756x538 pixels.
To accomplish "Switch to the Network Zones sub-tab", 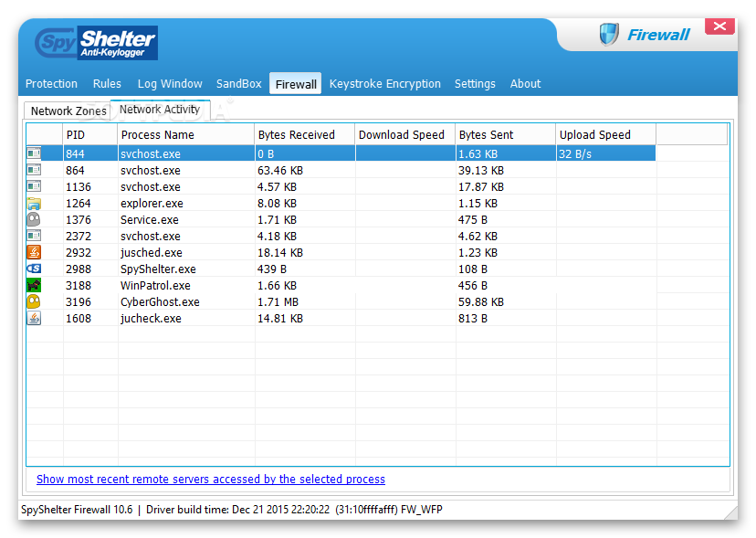I will point(68,111).
